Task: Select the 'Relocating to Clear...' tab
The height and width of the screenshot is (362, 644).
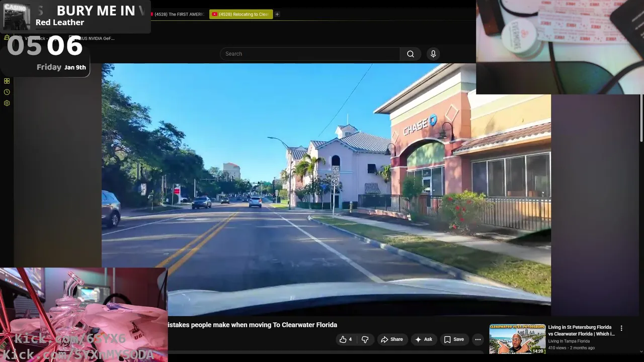Action: pyautogui.click(x=241, y=14)
